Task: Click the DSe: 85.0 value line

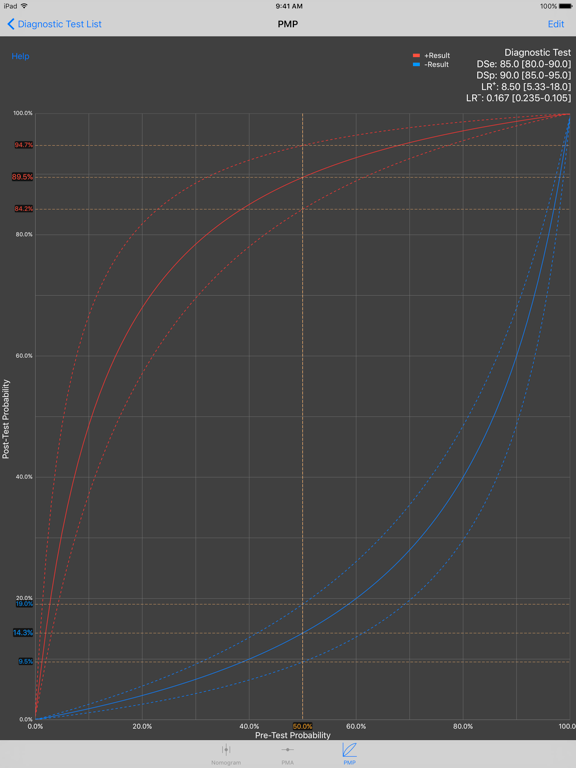Action: click(524, 64)
